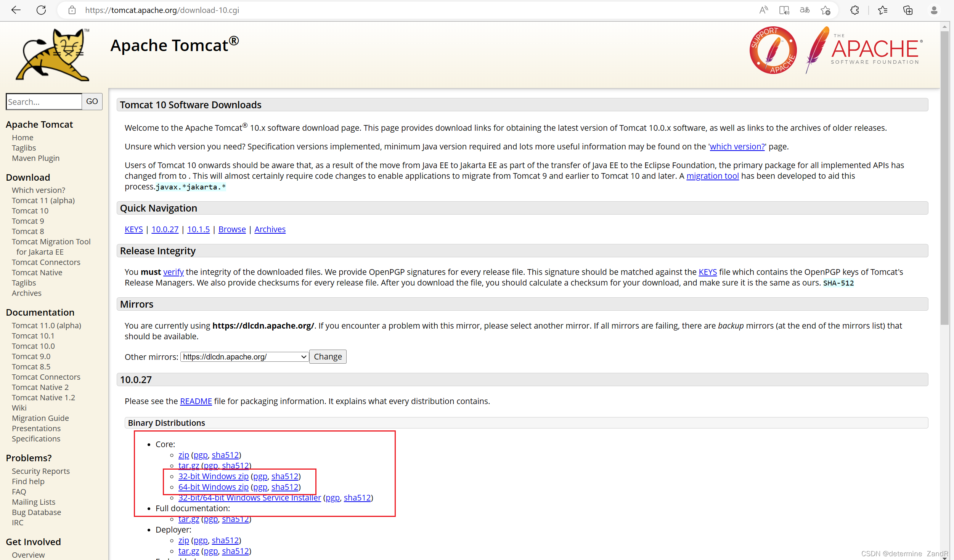
Task: Download 32-bit Windows zip
Action: click(x=213, y=476)
